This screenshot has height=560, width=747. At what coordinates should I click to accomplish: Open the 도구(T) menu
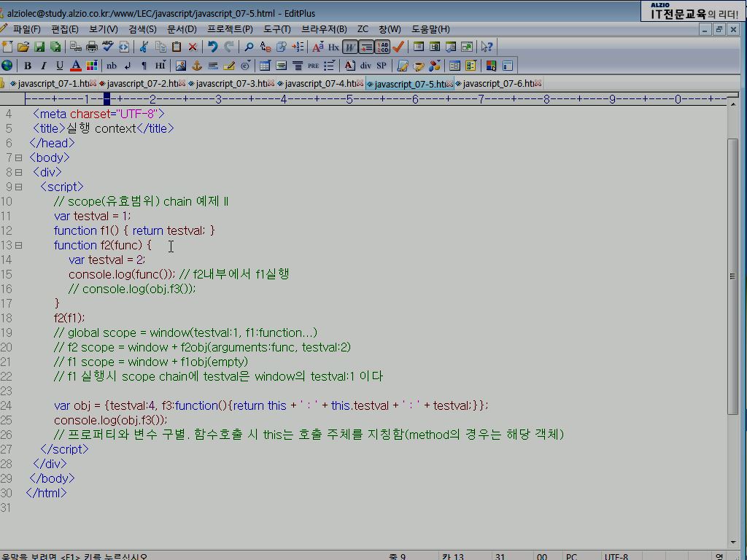[277, 29]
